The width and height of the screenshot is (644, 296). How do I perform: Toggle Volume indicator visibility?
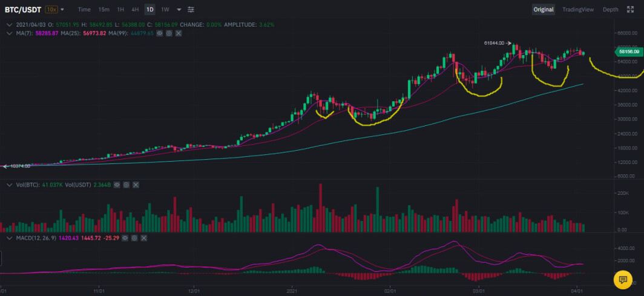[x=117, y=185]
